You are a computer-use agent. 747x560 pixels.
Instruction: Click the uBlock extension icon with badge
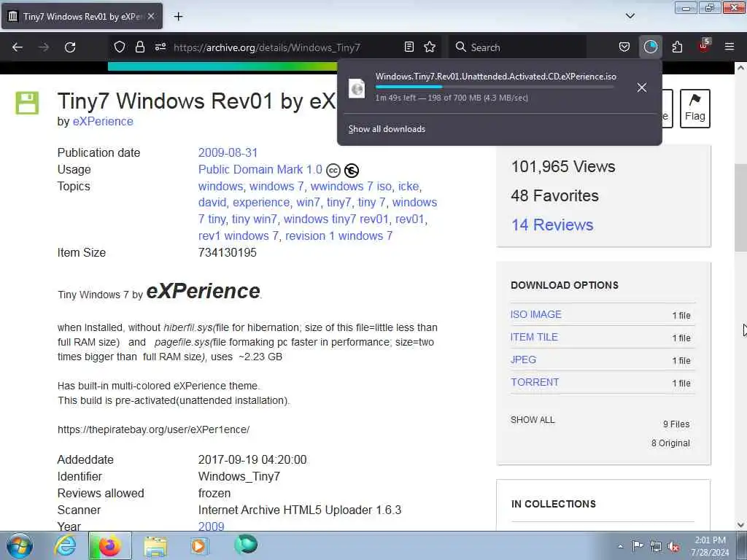tap(703, 46)
